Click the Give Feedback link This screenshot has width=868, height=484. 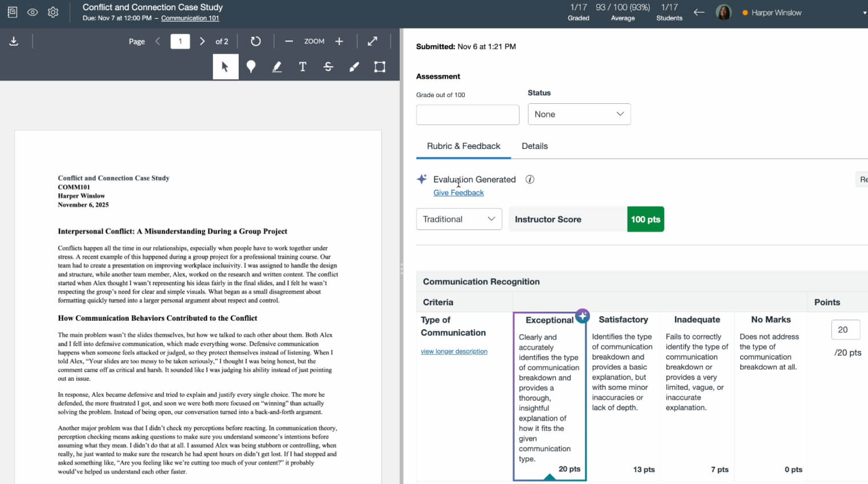(x=458, y=193)
